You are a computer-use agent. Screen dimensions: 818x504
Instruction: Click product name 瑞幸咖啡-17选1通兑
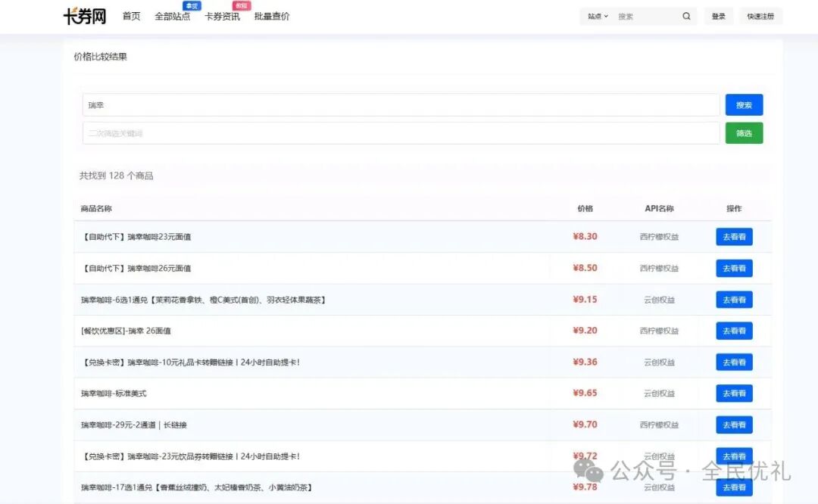(197, 487)
